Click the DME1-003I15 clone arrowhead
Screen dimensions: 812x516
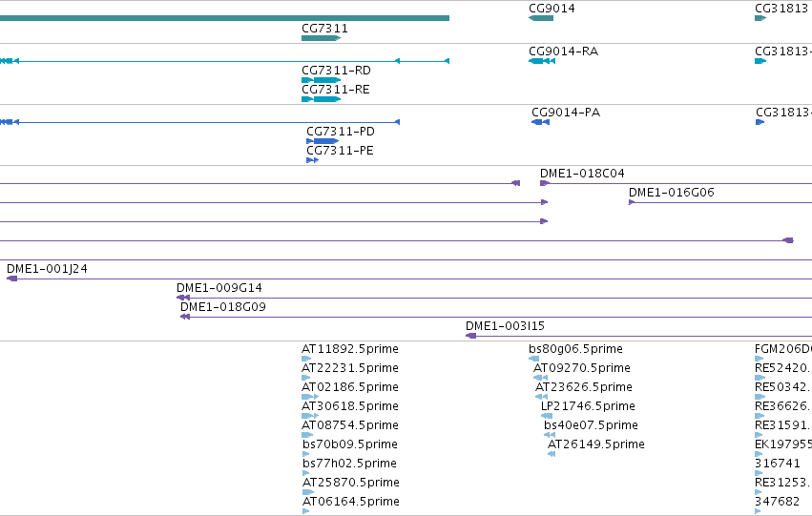[470, 336]
